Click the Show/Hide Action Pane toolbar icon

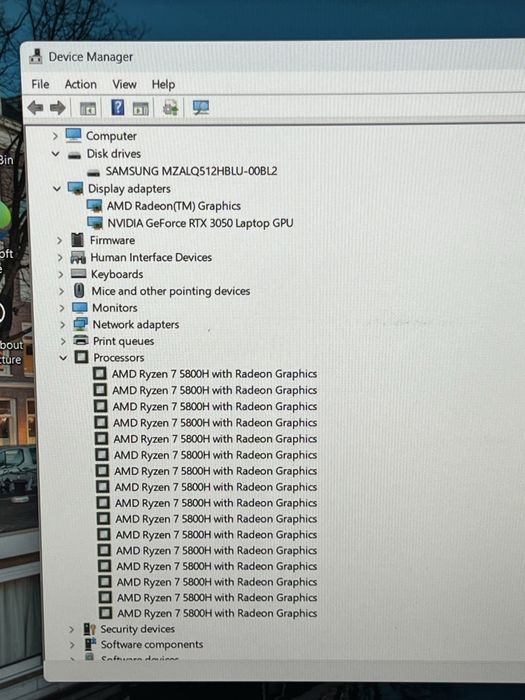141,108
